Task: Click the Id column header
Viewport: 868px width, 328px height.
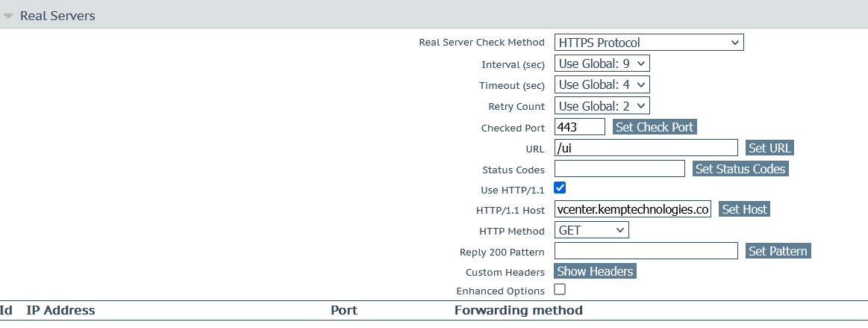Action: tap(6, 310)
